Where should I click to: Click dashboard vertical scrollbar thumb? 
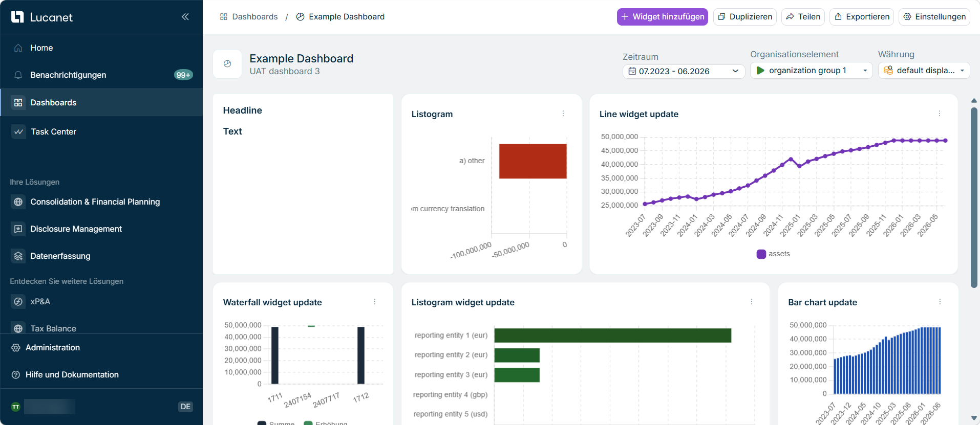tap(974, 197)
